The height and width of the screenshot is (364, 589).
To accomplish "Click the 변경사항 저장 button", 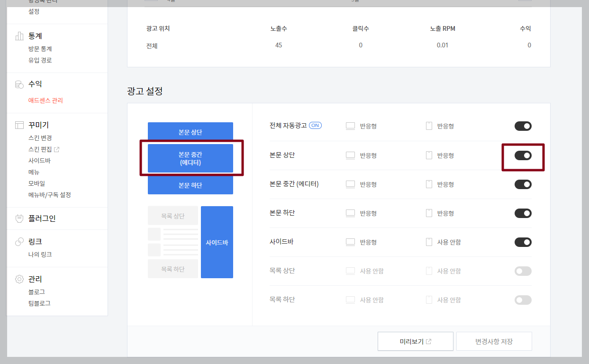I will [494, 341].
